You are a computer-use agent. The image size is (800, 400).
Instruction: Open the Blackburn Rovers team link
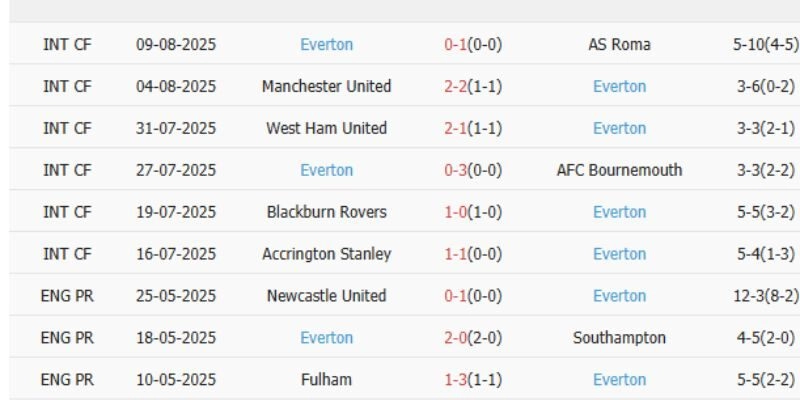[326, 213]
